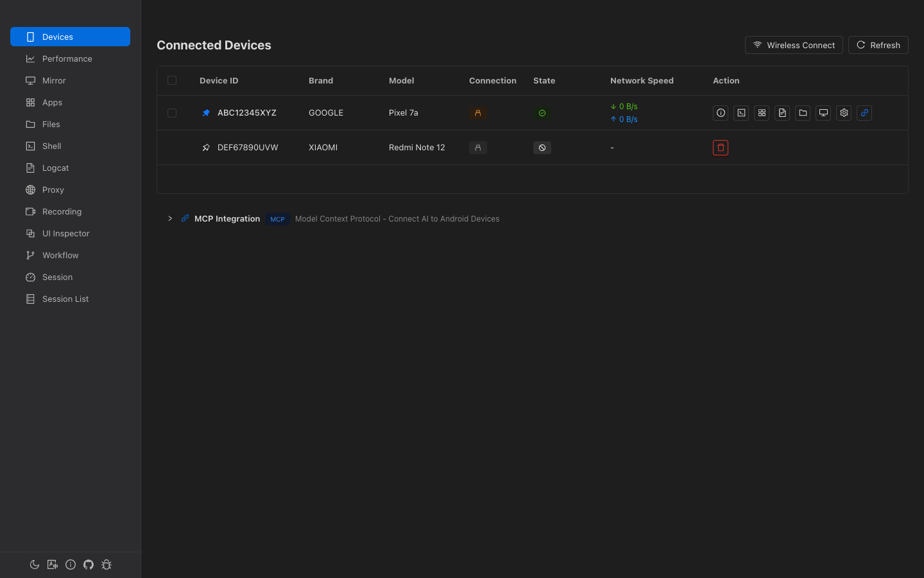Toggle dark mode in the bottom toolbar
The height and width of the screenshot is (578, 924).
35,565
